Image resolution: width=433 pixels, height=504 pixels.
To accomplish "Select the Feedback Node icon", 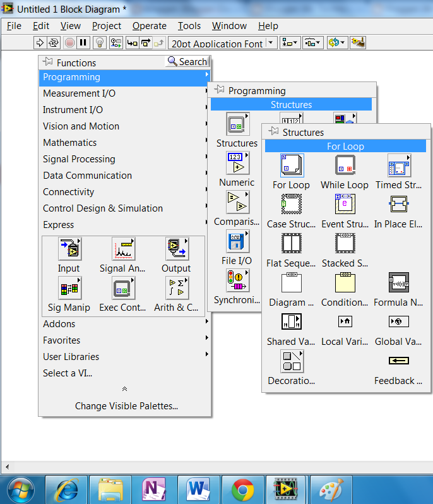I will (399, 361).
